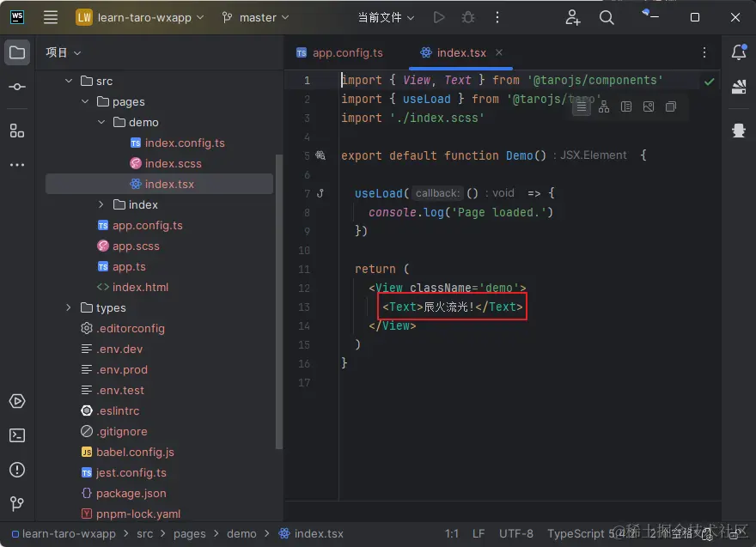The height and width of the screenshot is (547, 756).
Task: Collapse the src folder
Action: [x=69, y=81]
